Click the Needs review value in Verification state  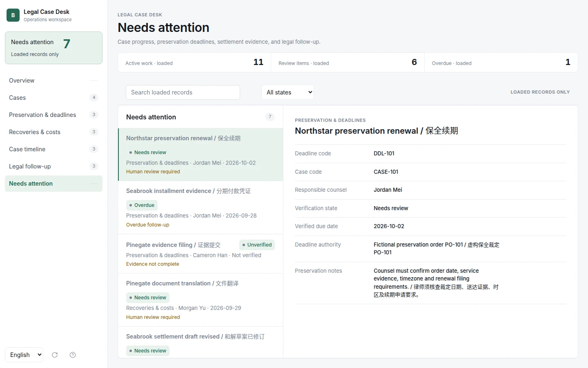pyautogui.click(x=391, y=208)
